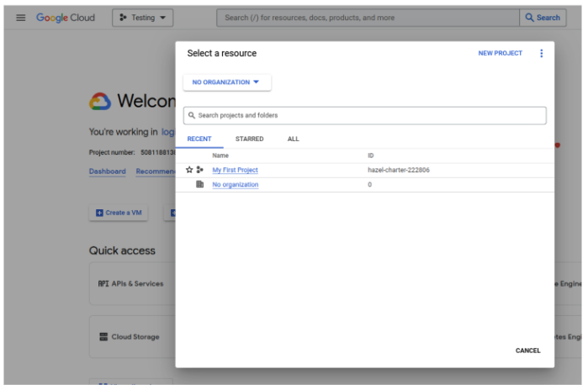The image size is (588, 390).
Task: Open the My First Project link
Action: click(235, 170)
